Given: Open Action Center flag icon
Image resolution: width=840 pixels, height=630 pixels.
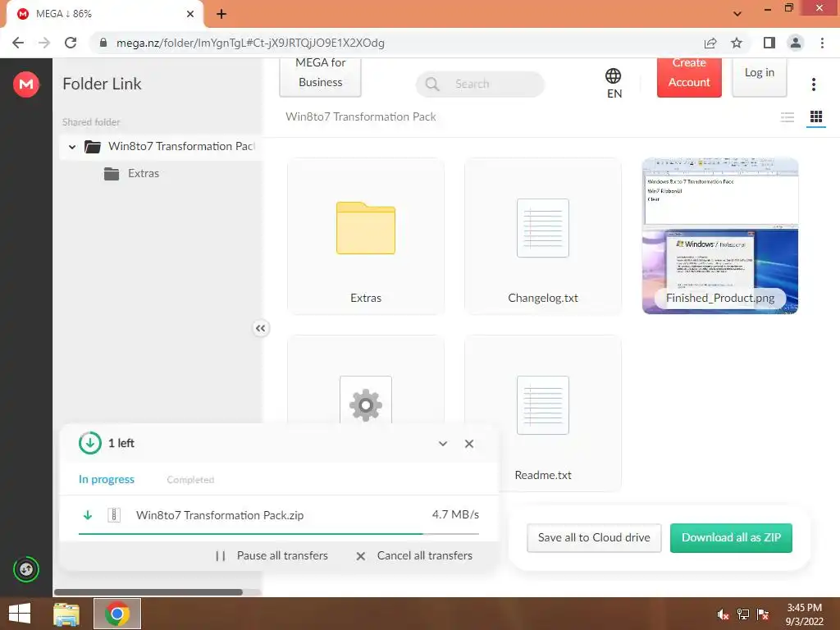Looking at the screenshot, I should tap(763, 614).
